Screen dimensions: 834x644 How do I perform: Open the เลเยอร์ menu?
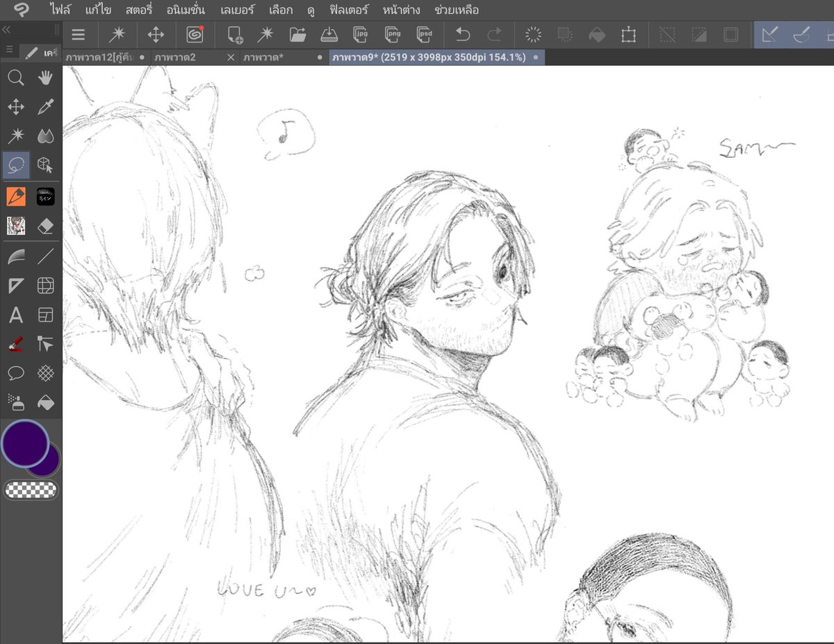[237, 10]
